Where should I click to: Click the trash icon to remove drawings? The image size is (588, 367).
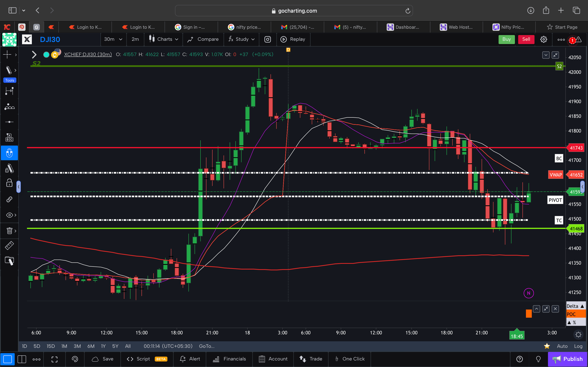[9, 231]
